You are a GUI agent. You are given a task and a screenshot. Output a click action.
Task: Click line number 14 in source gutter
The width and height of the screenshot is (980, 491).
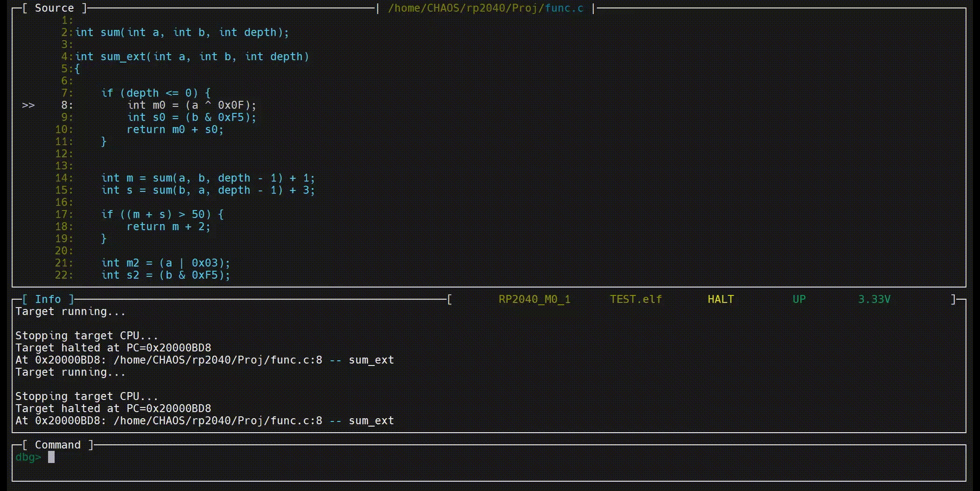coord(63,178)
